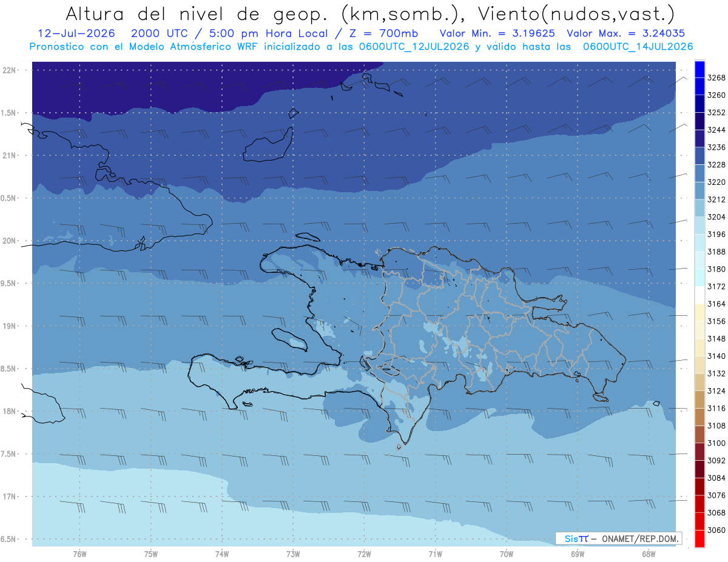Click the '3172' color scale value
This screenshot has width=728, height=562.
coord(716,286)
